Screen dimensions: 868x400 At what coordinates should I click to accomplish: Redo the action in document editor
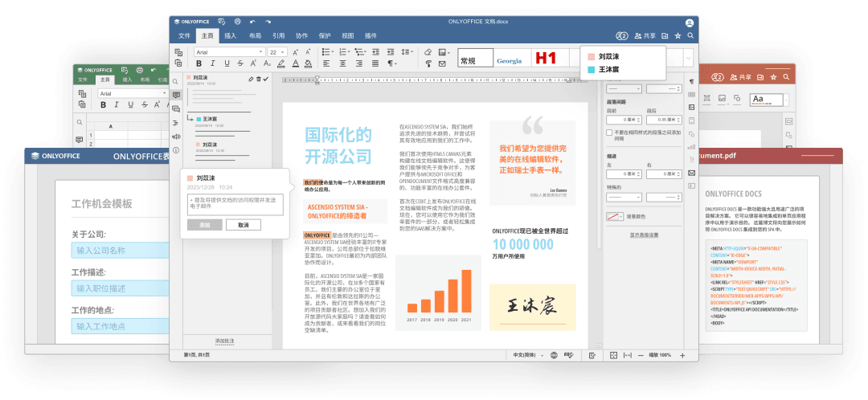click(x=268, y=22)
